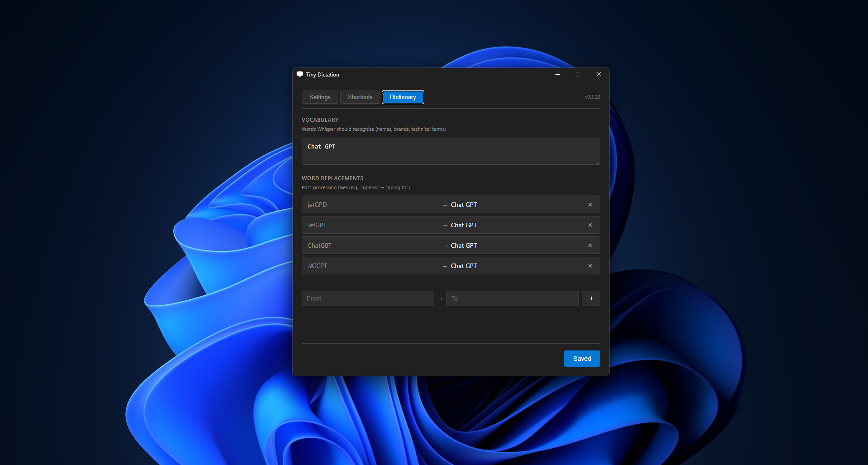Switch to the Settings tab
Image resolution: width=868 pixels, height=465 pixels.
point(320,97)
